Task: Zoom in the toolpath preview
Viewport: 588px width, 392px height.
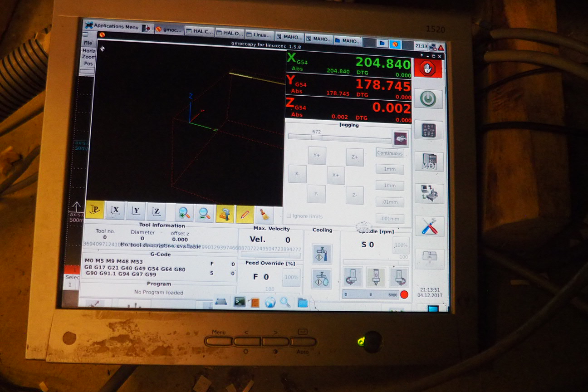Action: coord(185,212)
